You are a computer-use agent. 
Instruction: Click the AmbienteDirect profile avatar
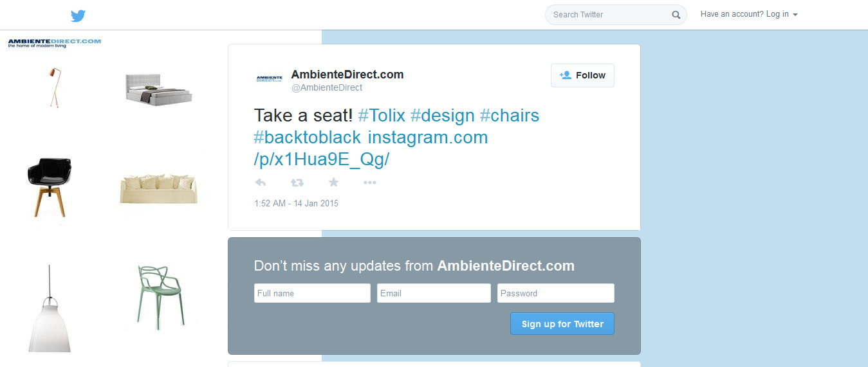[269, 79]
